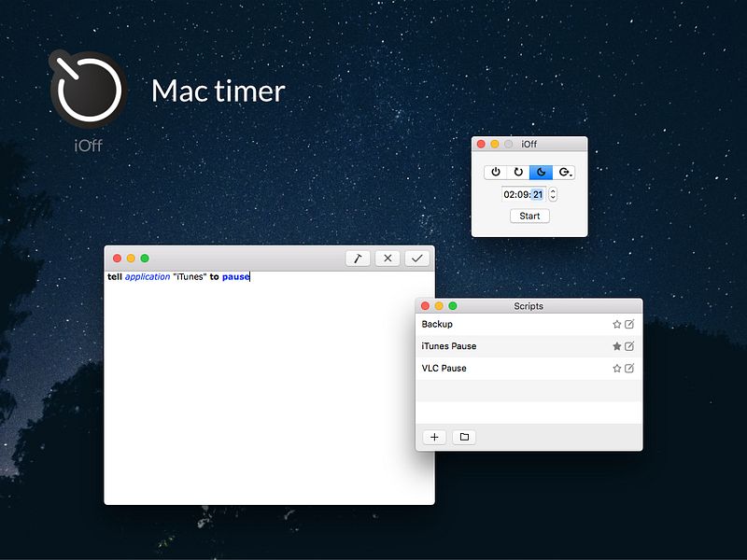Close the script editor window

click(x=118, y=259)
